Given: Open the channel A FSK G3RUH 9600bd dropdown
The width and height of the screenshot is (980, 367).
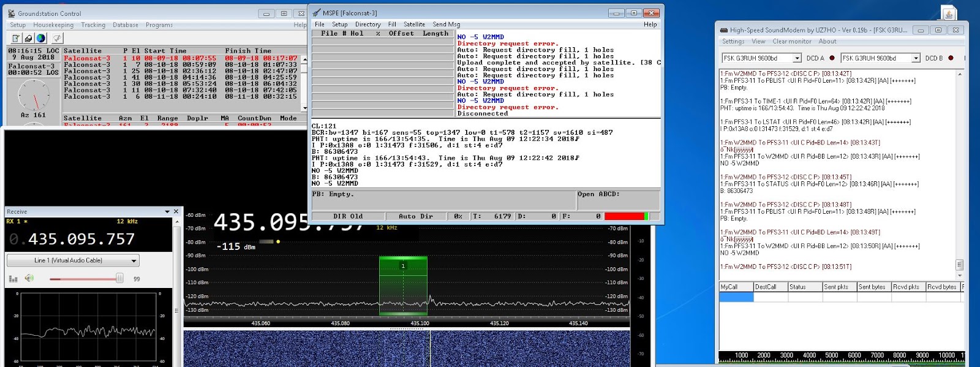Looking at the screenshot, I should click(x=797, y=58).
